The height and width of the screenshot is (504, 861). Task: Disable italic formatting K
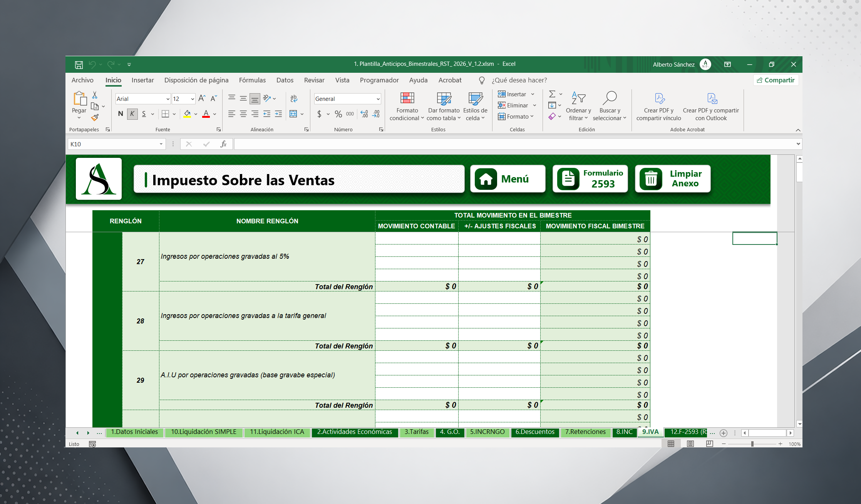[132, 114]
